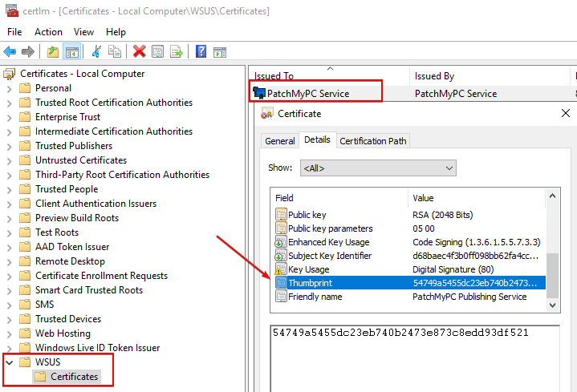Select the Details tab
The width and height of the screenshot is (577, 392).
pyautogui.click(x=317, y=139)
